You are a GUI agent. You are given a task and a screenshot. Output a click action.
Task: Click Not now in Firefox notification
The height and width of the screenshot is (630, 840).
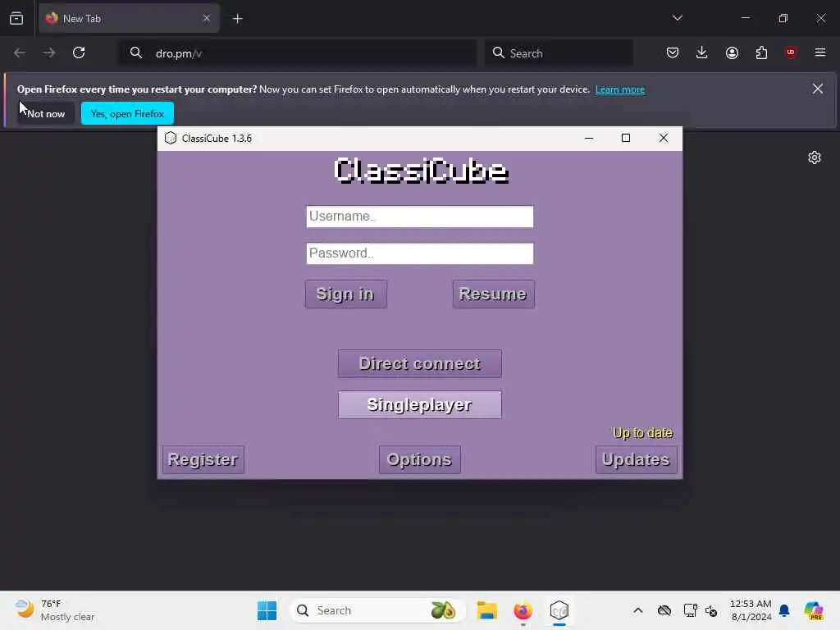coord(46,113)
